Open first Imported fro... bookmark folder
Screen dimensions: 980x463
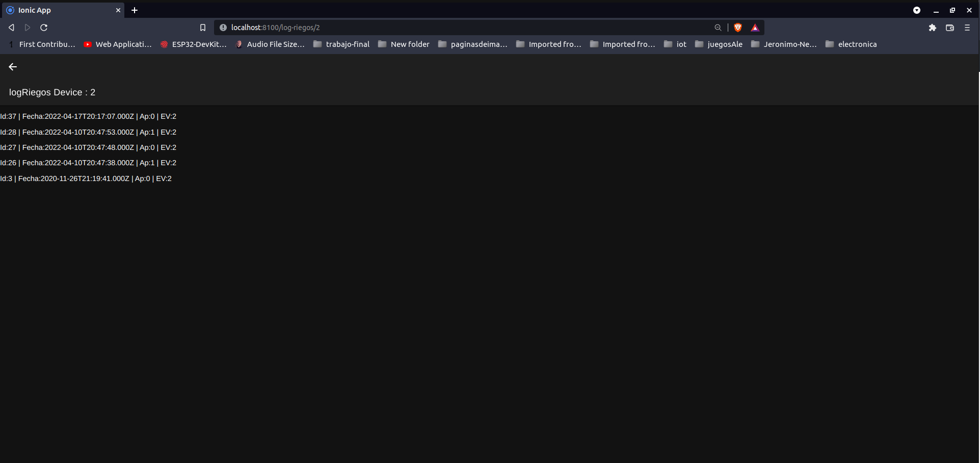click(x=549, y=44)
